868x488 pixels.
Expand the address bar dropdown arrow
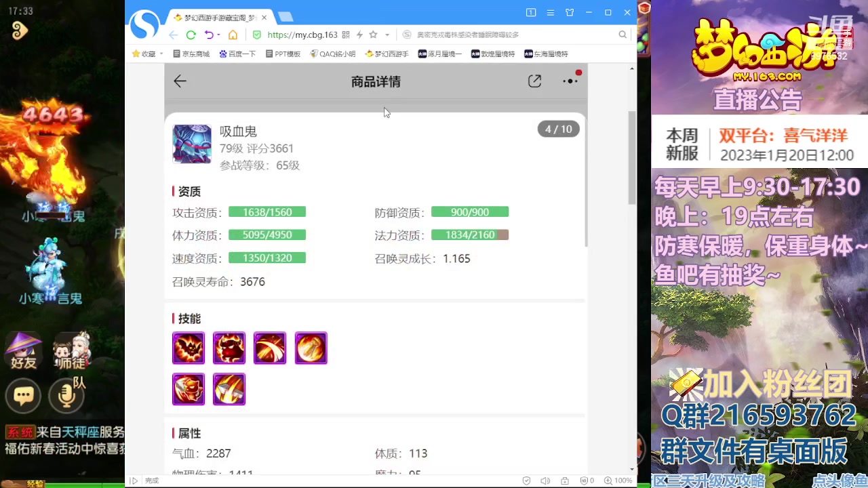(387, 35)
